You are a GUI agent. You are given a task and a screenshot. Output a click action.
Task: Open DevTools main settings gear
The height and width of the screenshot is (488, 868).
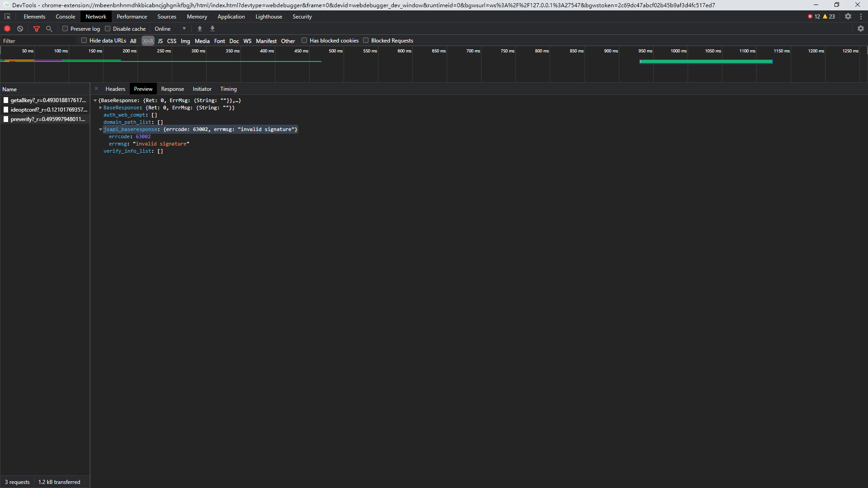point(848,16)
